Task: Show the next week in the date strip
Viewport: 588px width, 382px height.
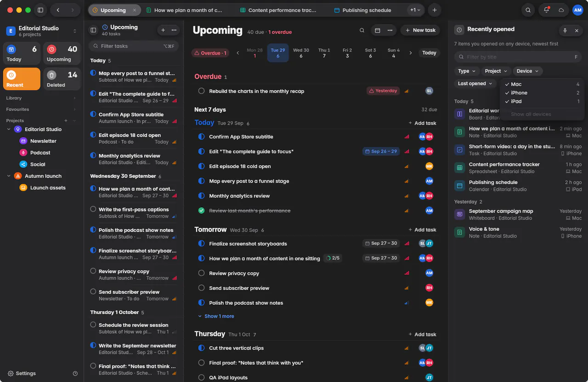Action: coord(411,53)
